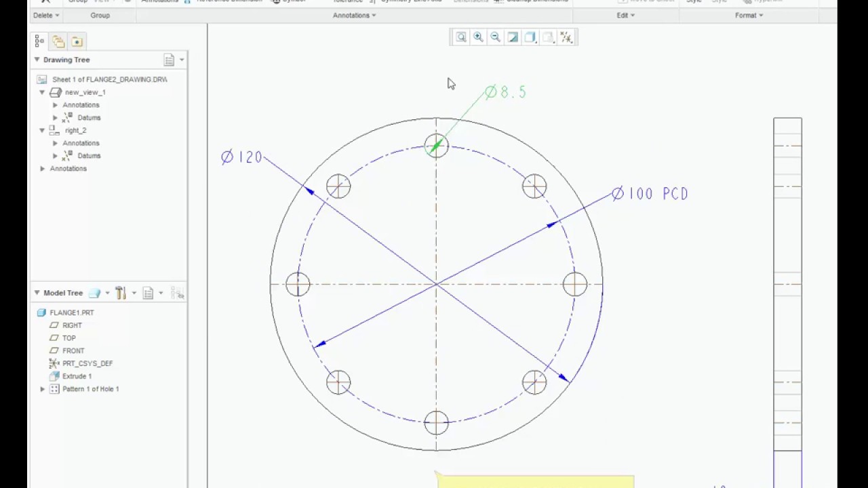Expand the bottom-level Annotations node

pos(42,169)
